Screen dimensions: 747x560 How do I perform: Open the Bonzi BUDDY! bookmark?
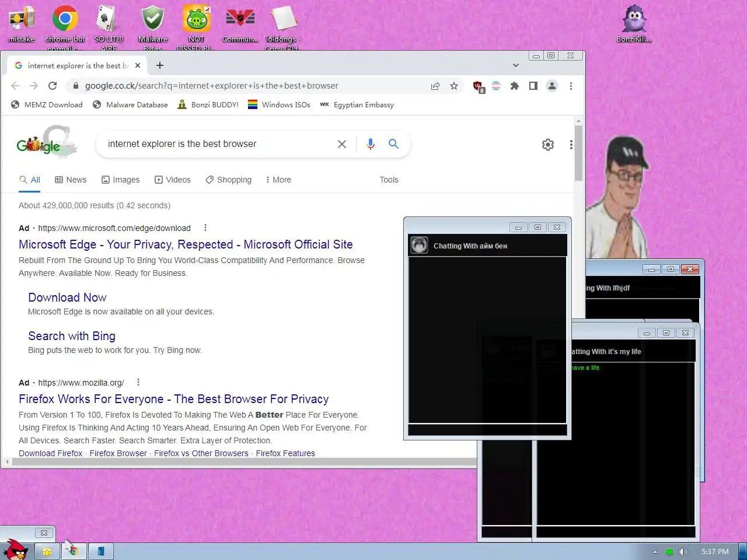point(208,105)
